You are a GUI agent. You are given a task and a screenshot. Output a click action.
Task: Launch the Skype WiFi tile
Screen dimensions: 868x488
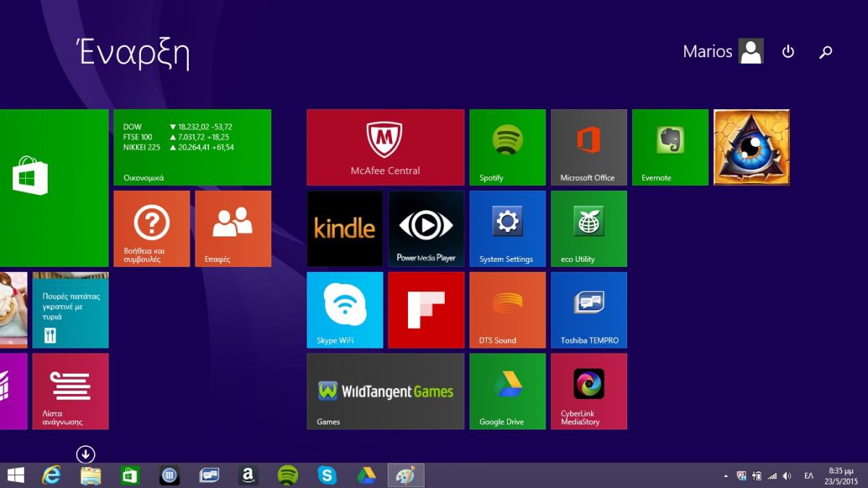(345, 310)
